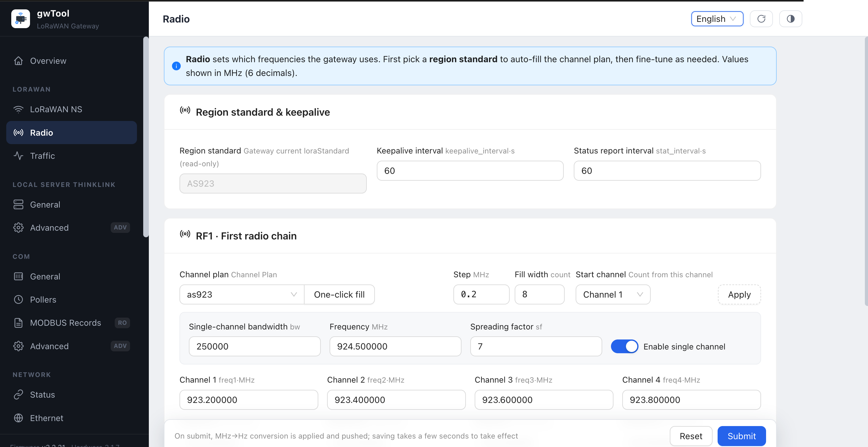
Task: Click the RO badge on MODBUS Records
Action: coord(122,323)
